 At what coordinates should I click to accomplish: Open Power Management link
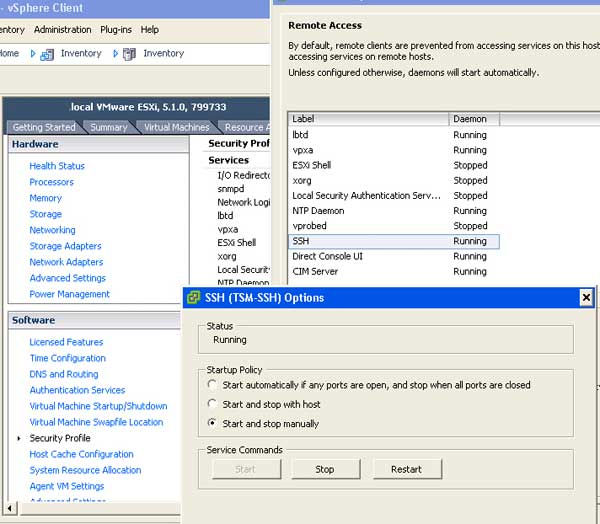pyautogui.click(x=69, y=294)
